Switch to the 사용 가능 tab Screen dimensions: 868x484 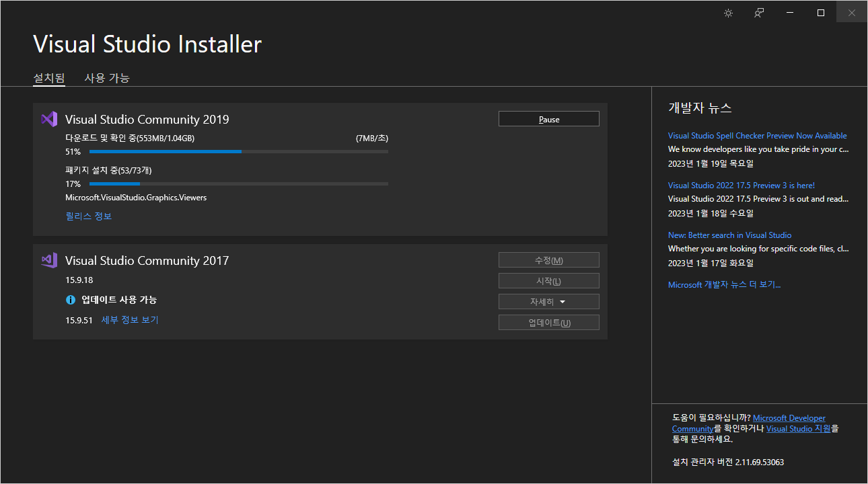[x=107, y=78]
